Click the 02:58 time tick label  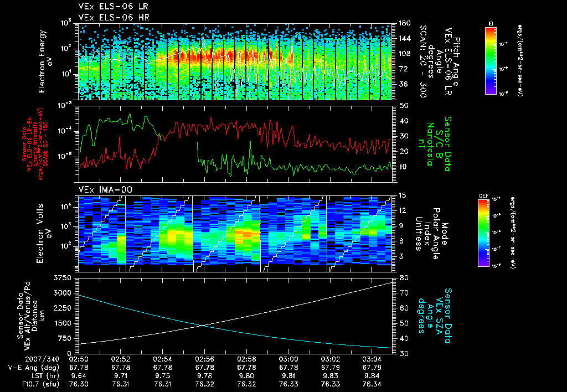point(246,359)
